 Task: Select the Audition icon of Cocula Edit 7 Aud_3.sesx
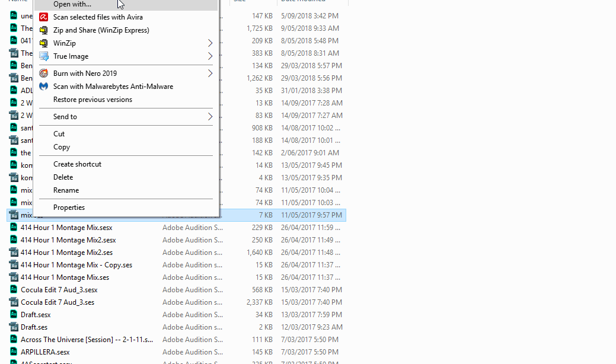(14, 290)
